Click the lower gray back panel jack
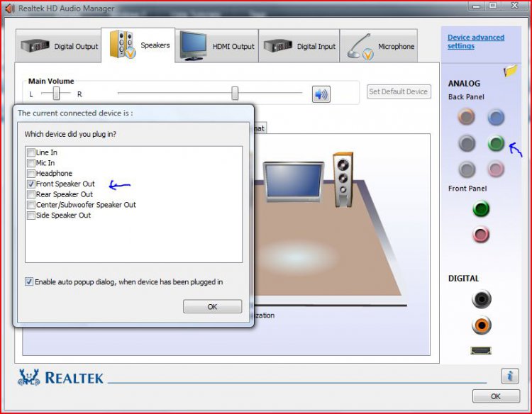This screenshot has height=414, width=532. click(x=467, y=169)
